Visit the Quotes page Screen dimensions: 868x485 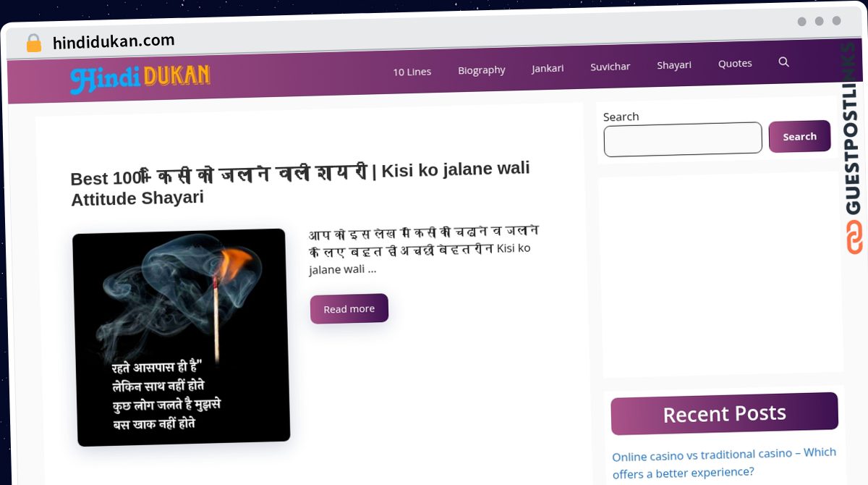click(x=735, y=64)
